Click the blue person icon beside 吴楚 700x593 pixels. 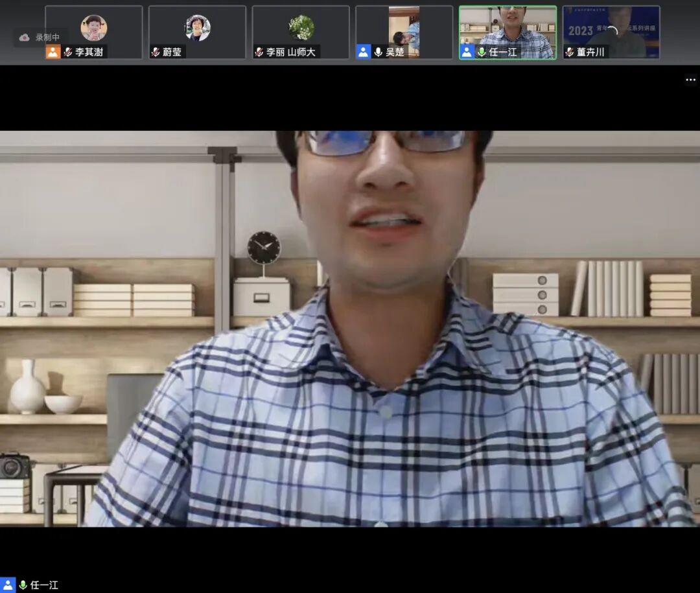pos(364,52)
